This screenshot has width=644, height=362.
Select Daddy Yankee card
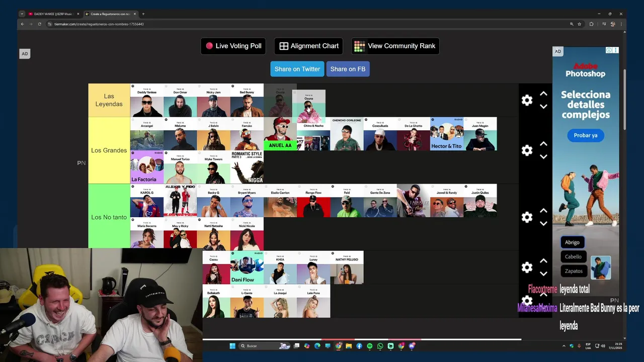(x=147, y=100)
